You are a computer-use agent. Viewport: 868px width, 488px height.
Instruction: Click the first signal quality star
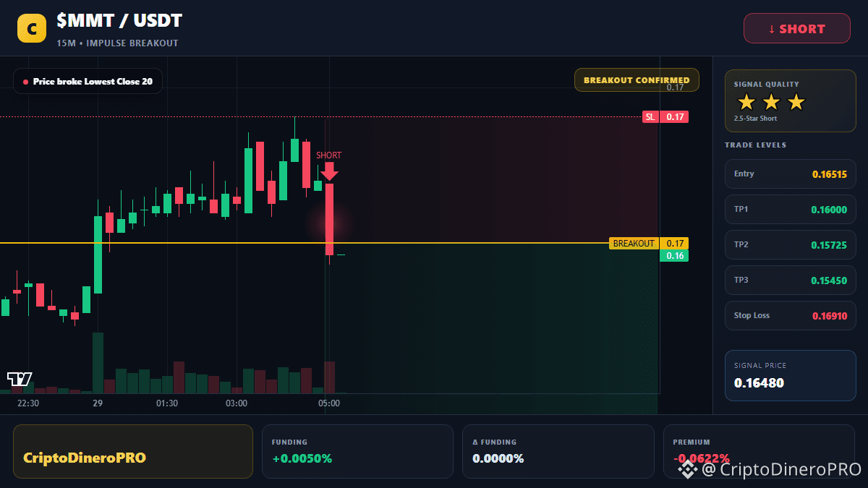coord(746,102)
